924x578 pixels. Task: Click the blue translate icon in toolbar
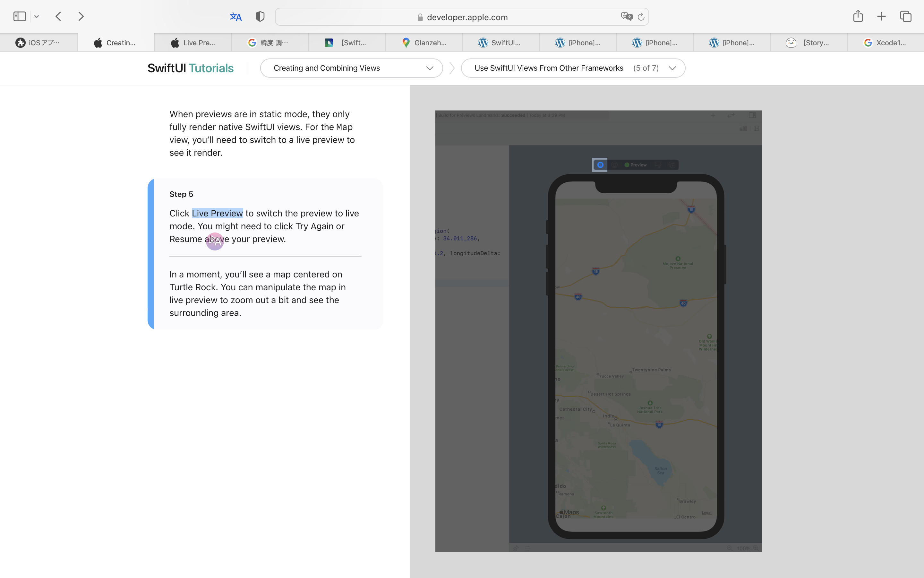236,17
